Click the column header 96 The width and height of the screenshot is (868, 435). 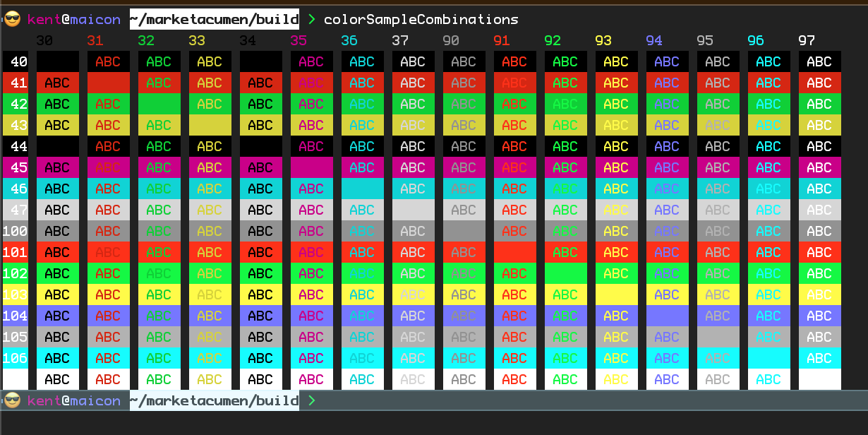point(756,40)
